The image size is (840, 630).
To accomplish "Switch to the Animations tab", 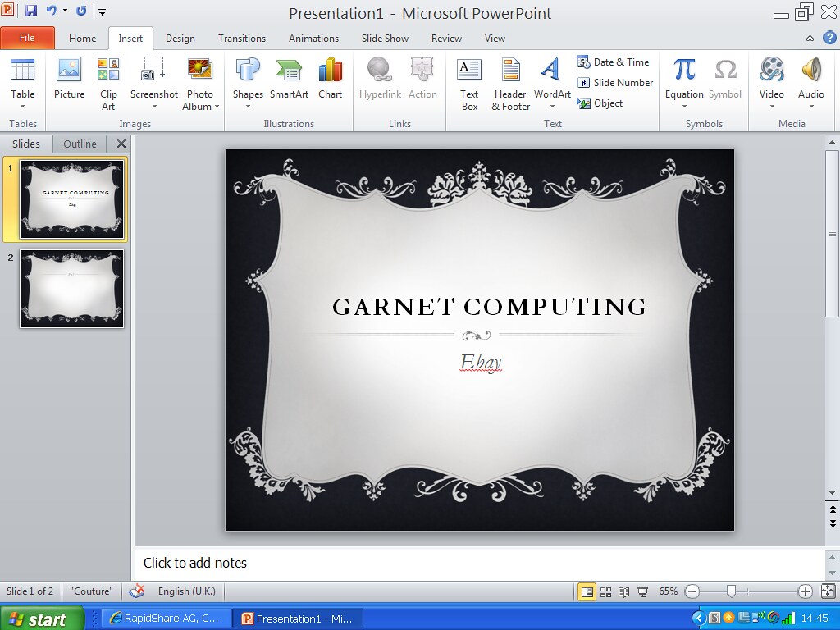I will click(313, 39).
